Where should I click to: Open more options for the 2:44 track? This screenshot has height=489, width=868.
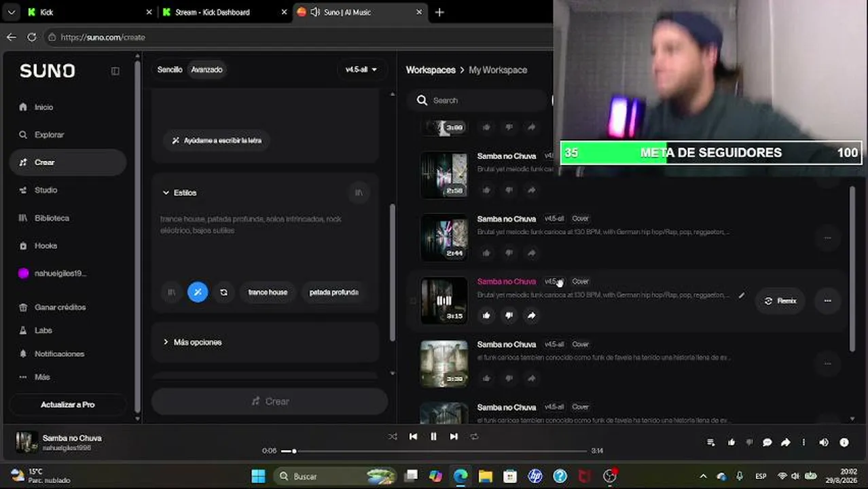pos(827,238)
